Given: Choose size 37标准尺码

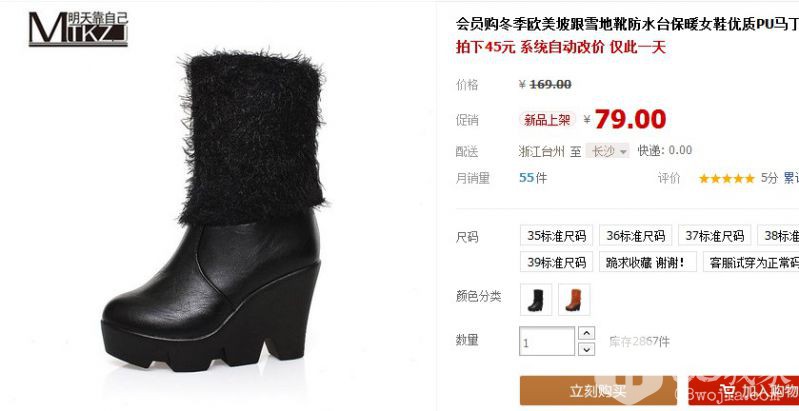Looking at the screenshot, I should tap(714, 235).
